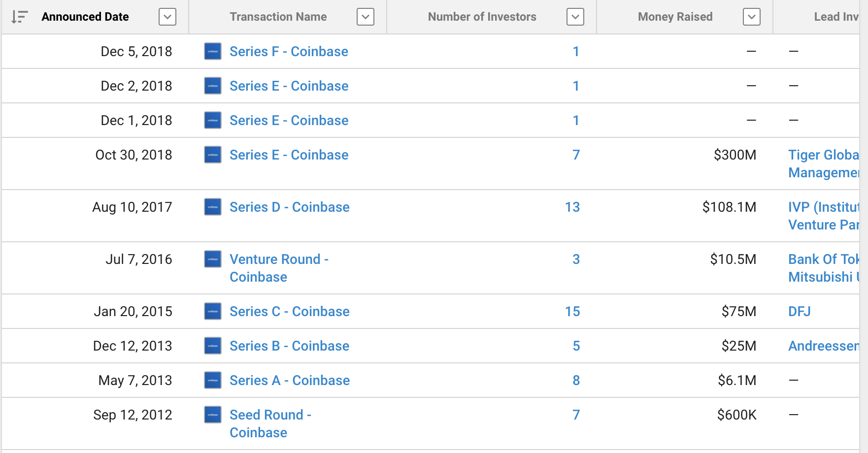This screenshot has height=453, width=868.
Task: Click the Tiger Global Management investor link
Action: [x=824, y=163]
